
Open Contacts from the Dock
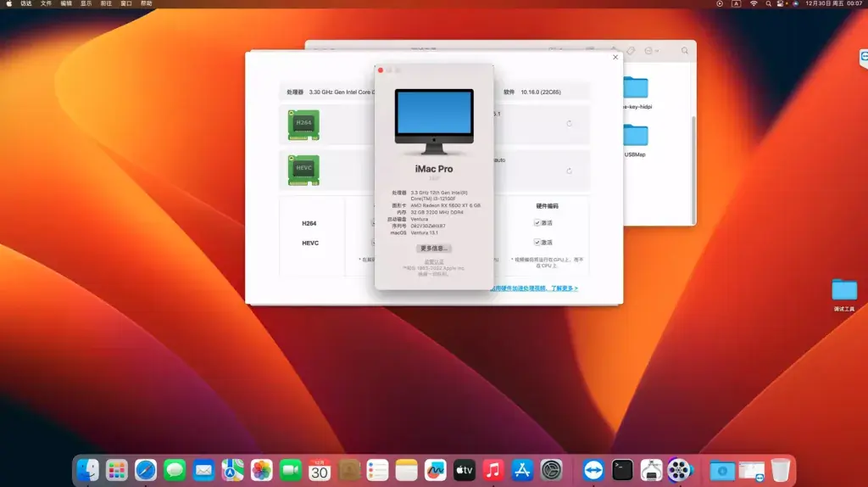(348, 470)
